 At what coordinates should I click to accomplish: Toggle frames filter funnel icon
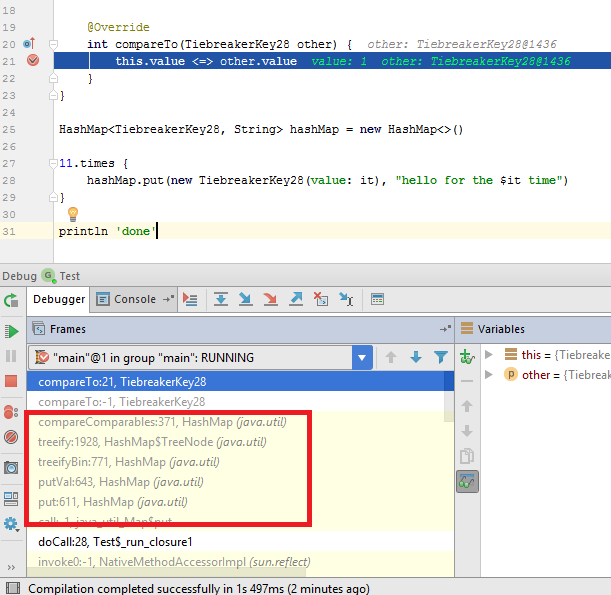pos(440,357)
